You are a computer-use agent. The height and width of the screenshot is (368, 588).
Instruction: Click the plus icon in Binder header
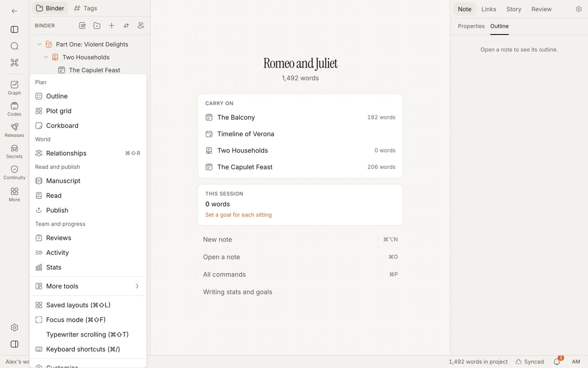click(x=111, y=26)
